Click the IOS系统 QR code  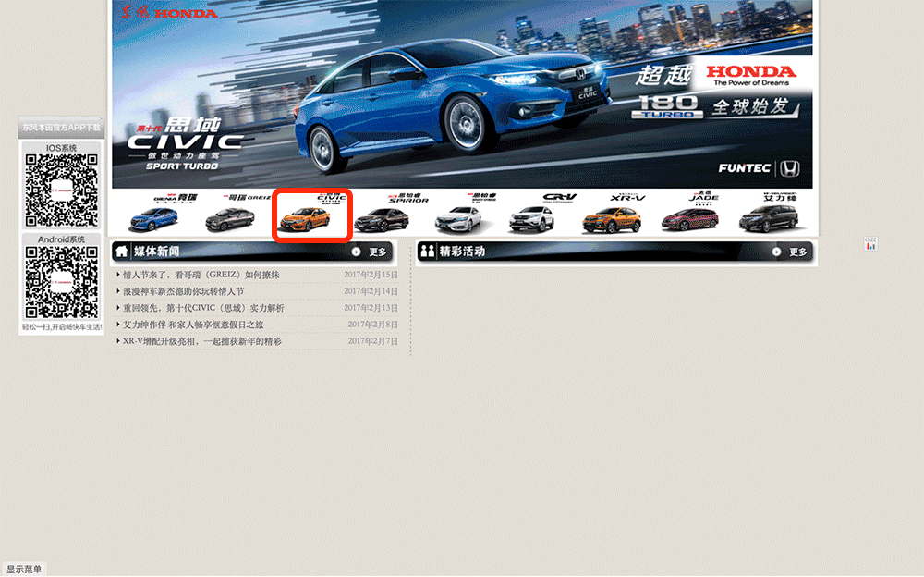click(x=61, y=190)
